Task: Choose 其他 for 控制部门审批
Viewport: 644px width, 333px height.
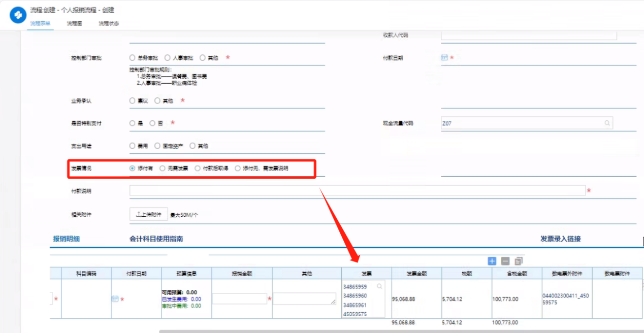Action: 203,58
